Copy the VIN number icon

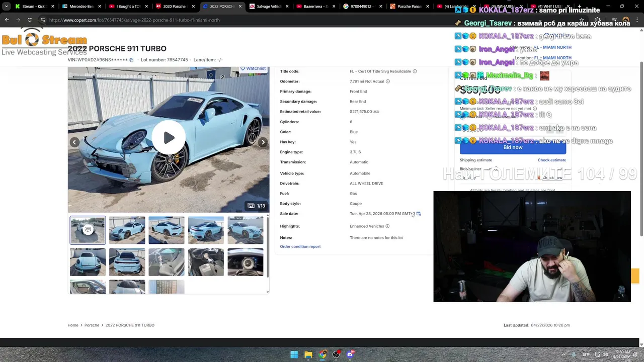(x=131, y=60)
